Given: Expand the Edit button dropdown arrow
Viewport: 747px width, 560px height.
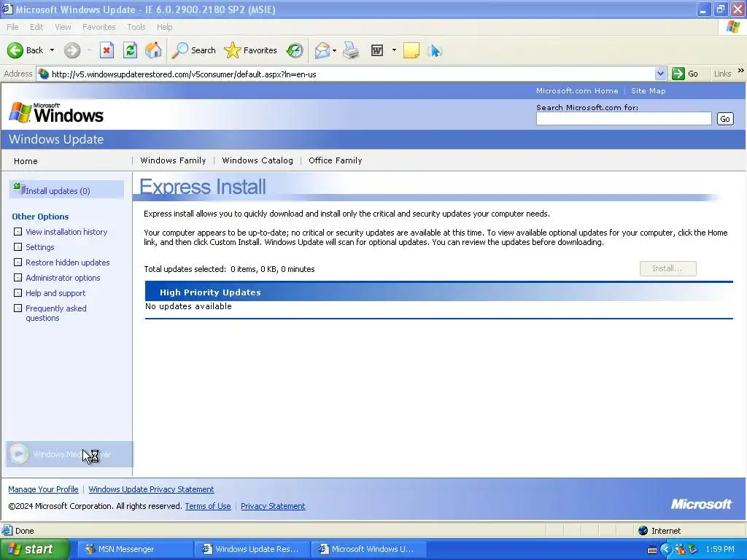Looking at the screenshot, I should click(394, 50).
